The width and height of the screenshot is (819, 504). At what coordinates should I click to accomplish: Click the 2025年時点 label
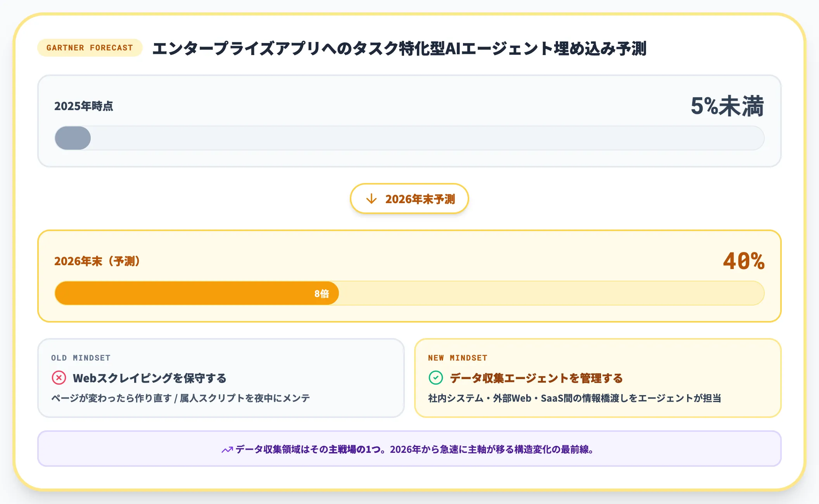pos(84,106)
